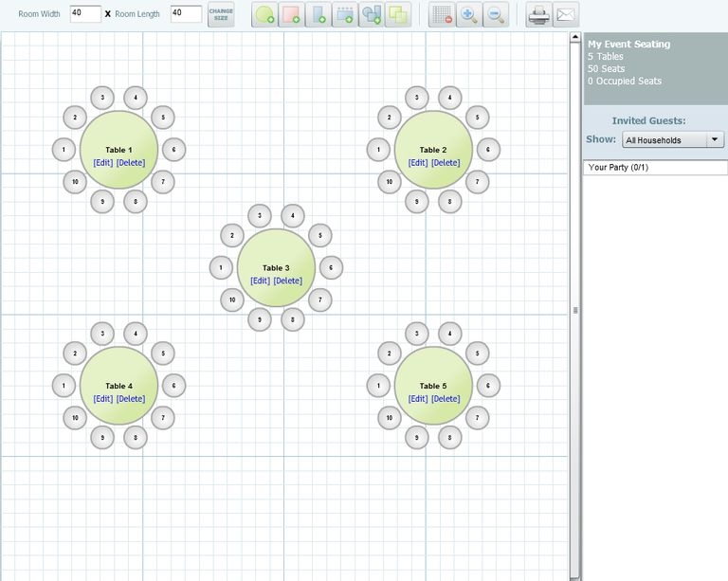The image size is (728, 581).
Task: Add custom shapes object
Action: tap(371, 15)
